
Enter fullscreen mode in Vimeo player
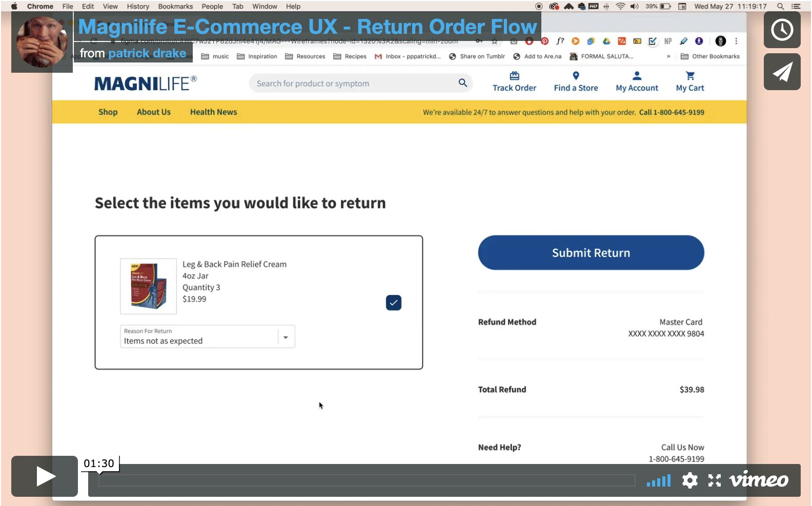pos(715,480)
